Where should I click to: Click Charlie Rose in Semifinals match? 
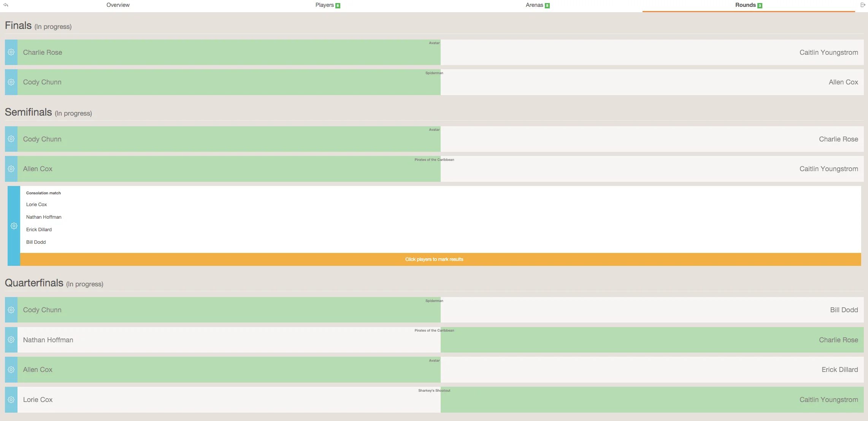(x=838, y=139)
